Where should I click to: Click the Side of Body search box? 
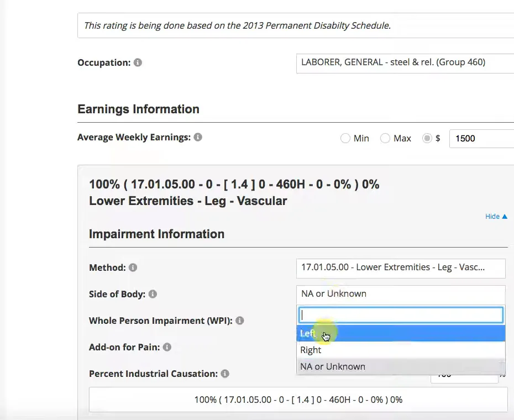[x=401, y=315]
